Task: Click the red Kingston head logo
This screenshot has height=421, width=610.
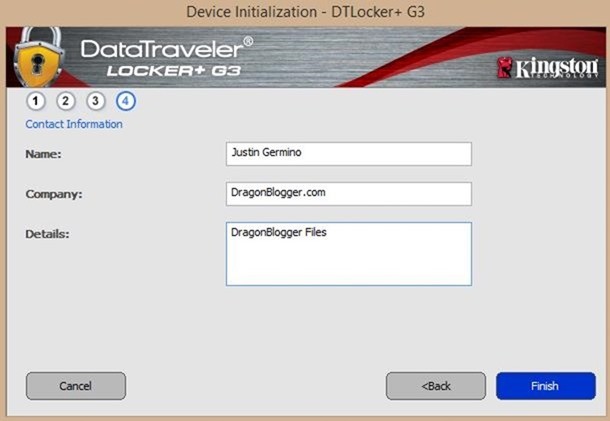Action: (505, 67)
